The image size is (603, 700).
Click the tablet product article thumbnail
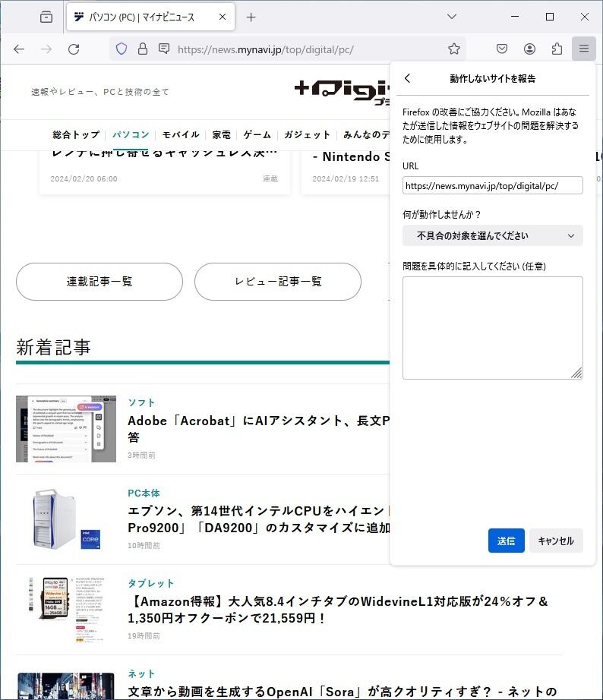(66, 610)
